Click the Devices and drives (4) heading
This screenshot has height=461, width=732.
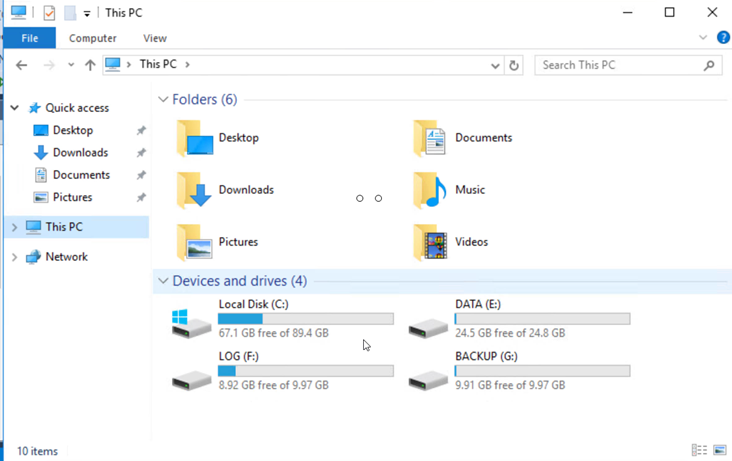coord(240,281)
